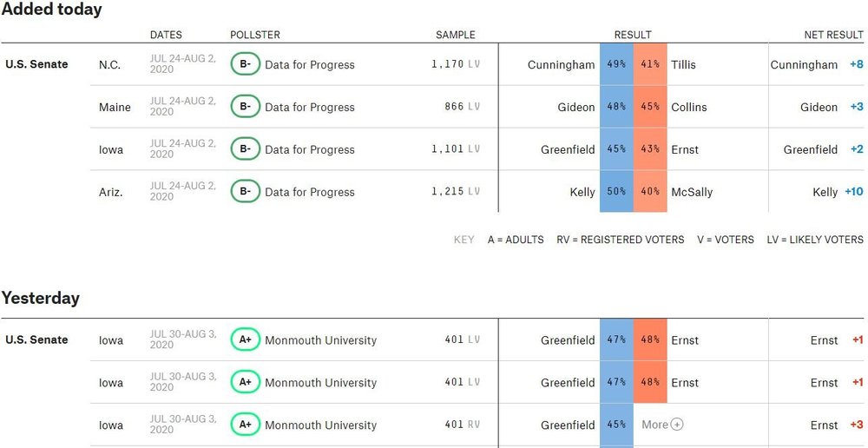Click the POLLSTER column header
868x448 pixels.
(255, 35)
